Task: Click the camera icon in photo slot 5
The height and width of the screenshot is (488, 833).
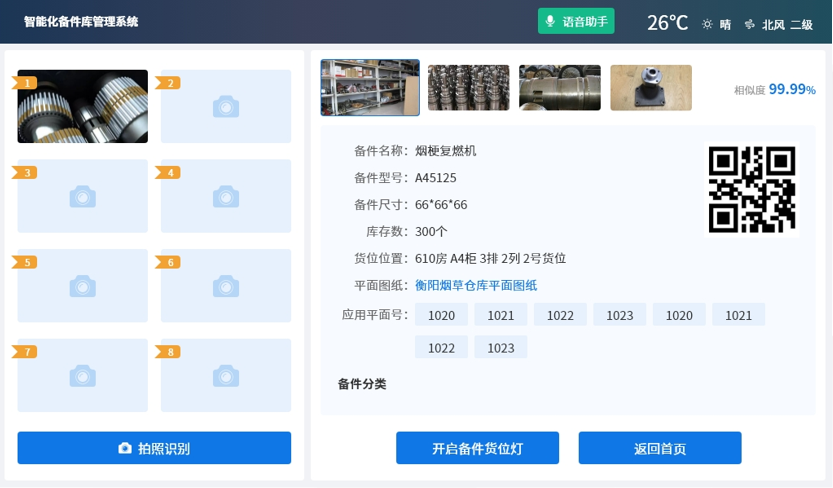Action: [82, 286]
